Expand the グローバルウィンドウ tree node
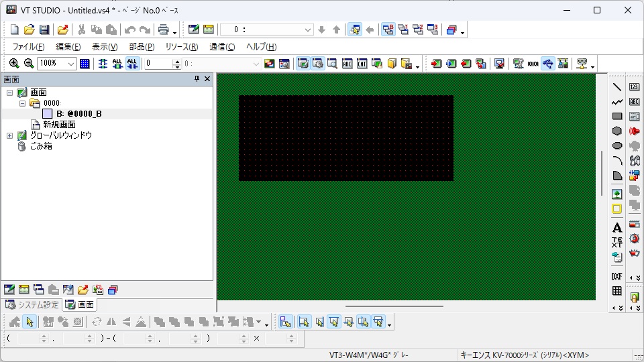The height and width of the screenshot is (362, 644). pyautogui.click(x=10, y=135)
